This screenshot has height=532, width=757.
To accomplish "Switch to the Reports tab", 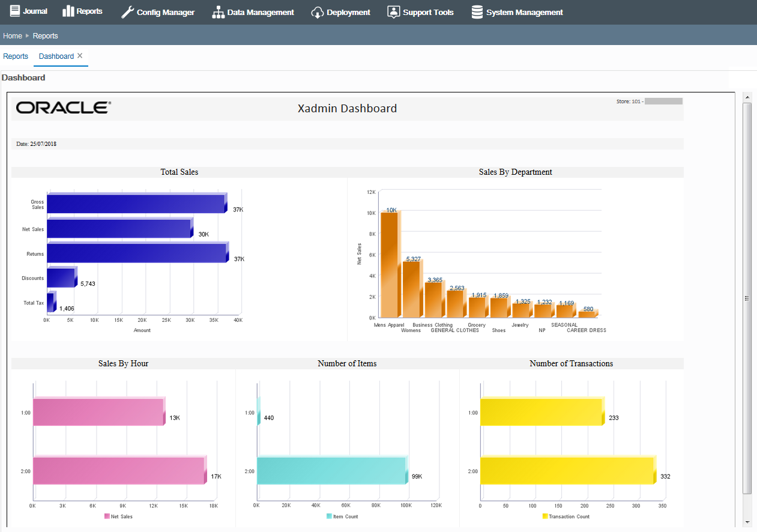I will coord(15,56).
